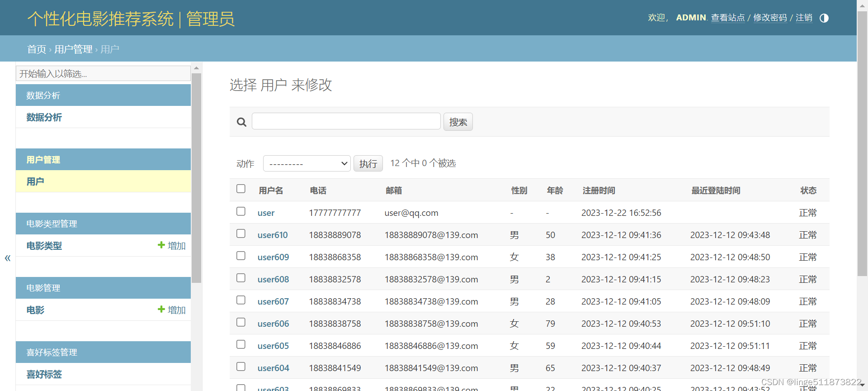Sort by 最近登陆时间 column header

(716, 191)
